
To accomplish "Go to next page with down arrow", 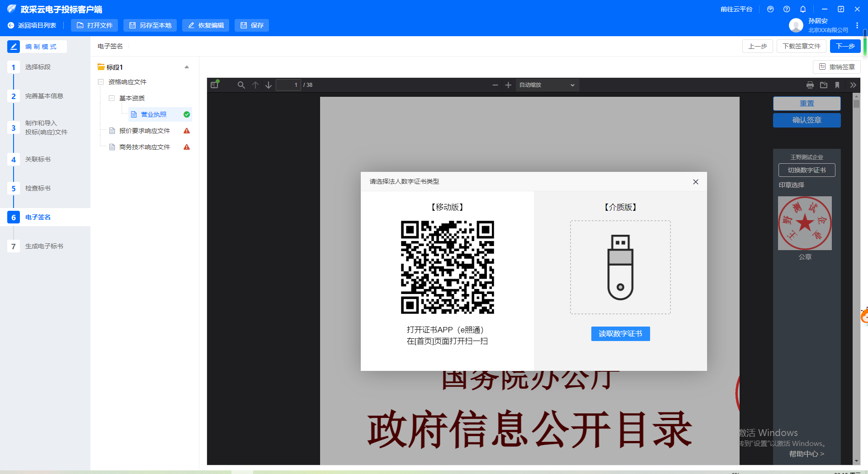I will [269, 85].
